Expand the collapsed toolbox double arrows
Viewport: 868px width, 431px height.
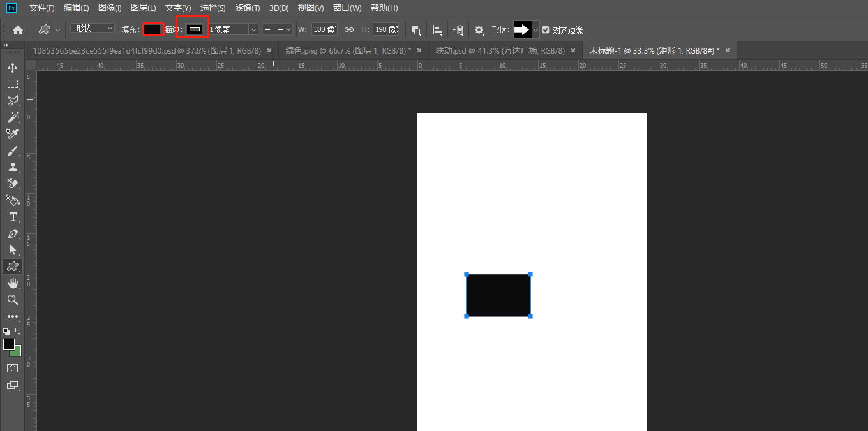pyautogui.click(x=6, y=45)
